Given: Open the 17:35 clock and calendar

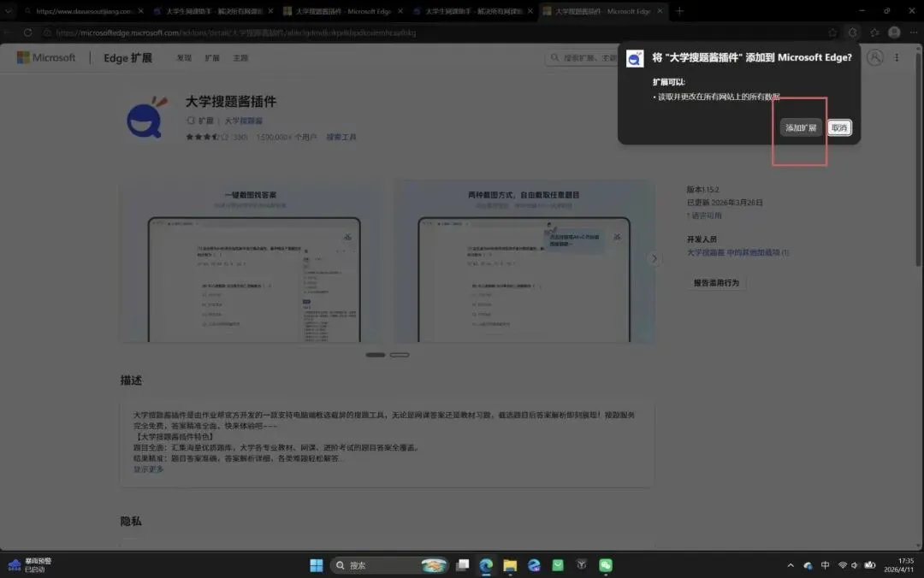Looking at the screenshot, I should click(898, 565).
